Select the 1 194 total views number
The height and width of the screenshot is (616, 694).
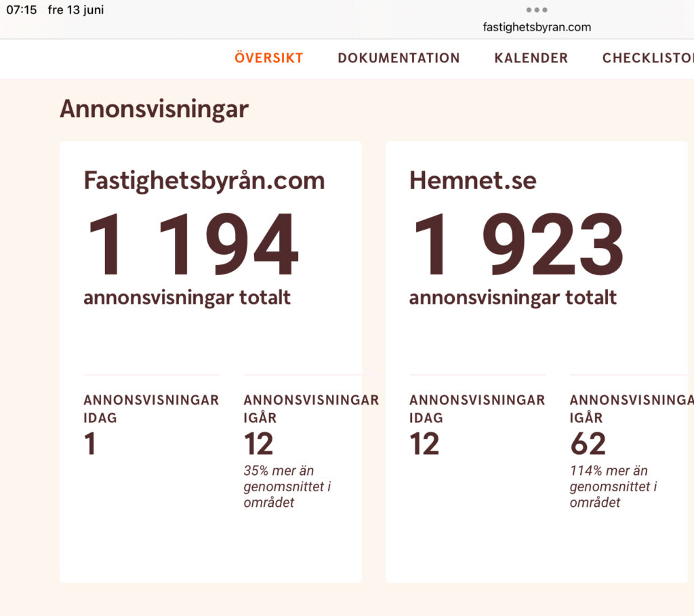(193, 244)
